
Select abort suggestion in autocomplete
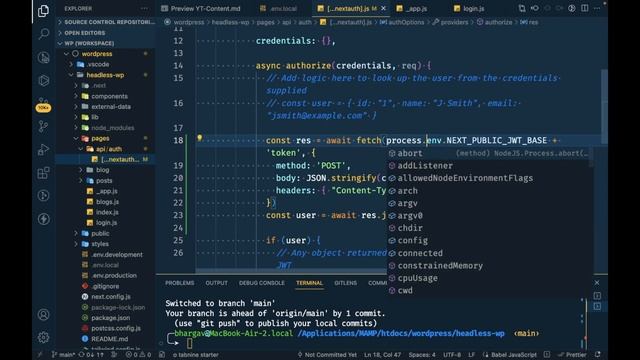490,153
